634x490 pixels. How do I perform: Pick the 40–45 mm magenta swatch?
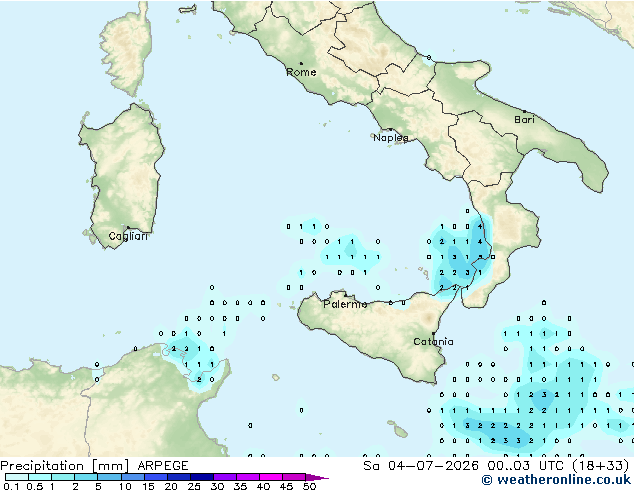(x=271, y=477)
